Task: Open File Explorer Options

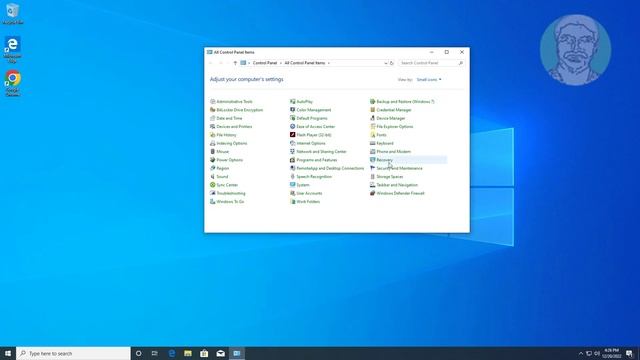Action: (391, 127)
